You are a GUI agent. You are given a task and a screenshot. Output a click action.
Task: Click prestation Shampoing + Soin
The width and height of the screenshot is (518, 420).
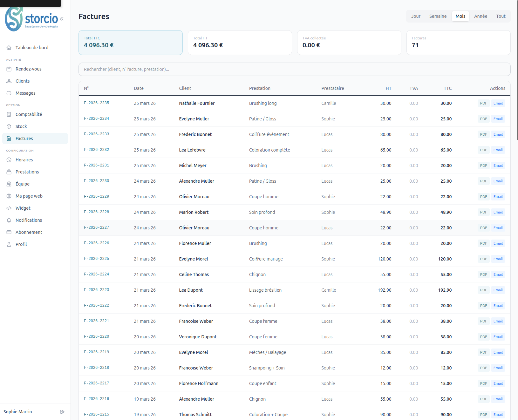267,368
